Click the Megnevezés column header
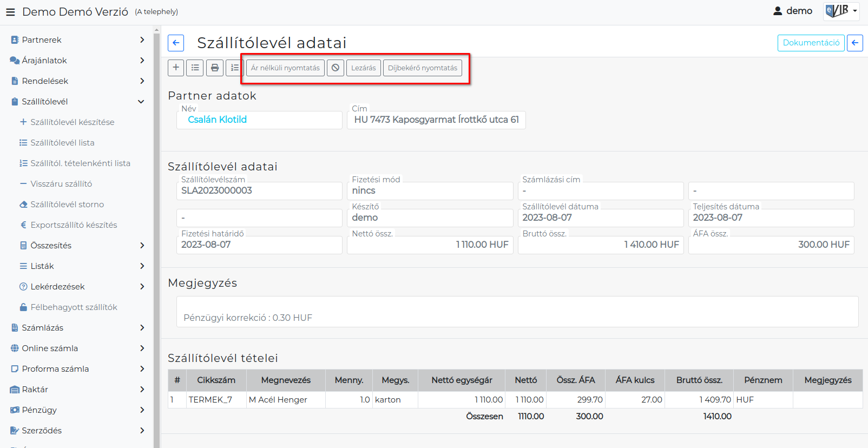 pyautogui.click(x=286, y=380)
